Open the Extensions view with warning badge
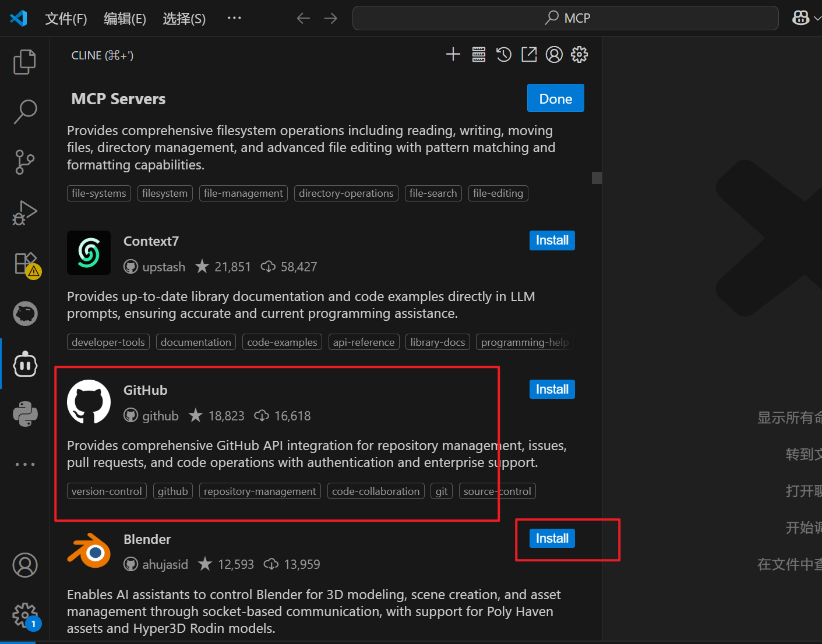Screen dimensions: 822x644 pyautogui.click(x=26, y=264)
